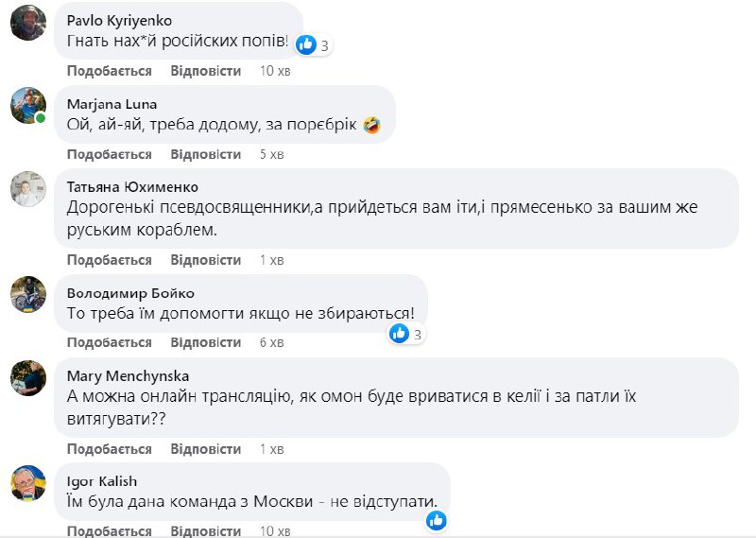Viewport: 756px width, 538px height.
Task: Click Mary Menchynska's profile photo
Action: tap(28, 377)
